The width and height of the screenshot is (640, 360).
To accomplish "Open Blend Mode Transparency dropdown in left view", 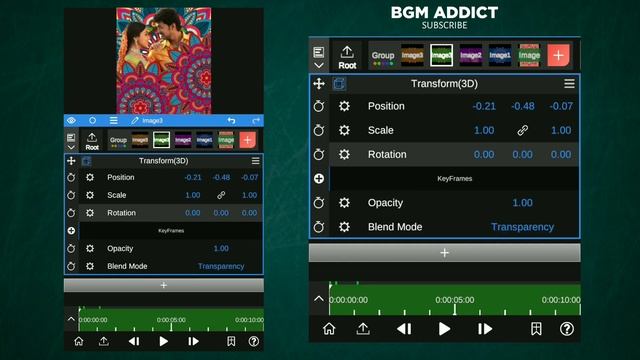I will tap(221, 266).
